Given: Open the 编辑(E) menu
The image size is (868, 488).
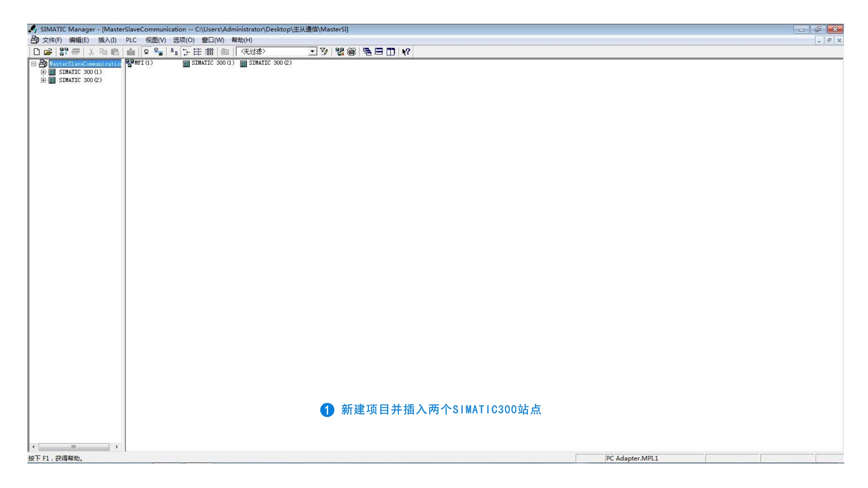Looking at the screenshot, I should point(79,40).
